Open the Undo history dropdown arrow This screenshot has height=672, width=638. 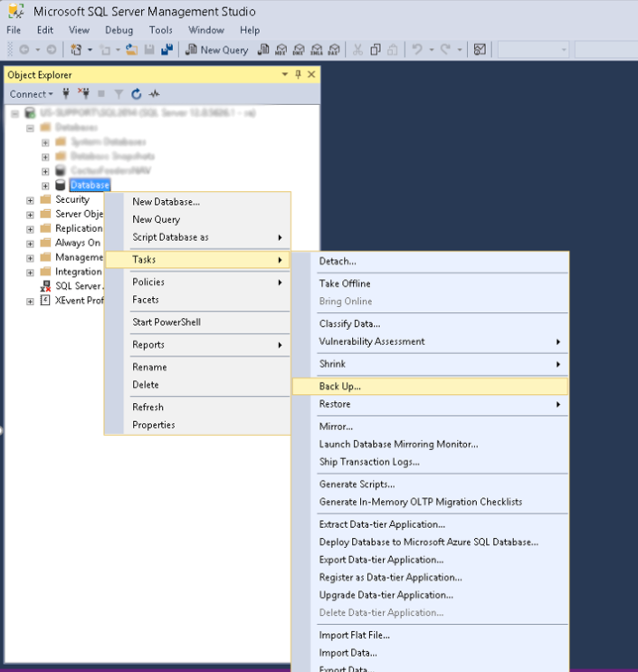tap(431, 50)
